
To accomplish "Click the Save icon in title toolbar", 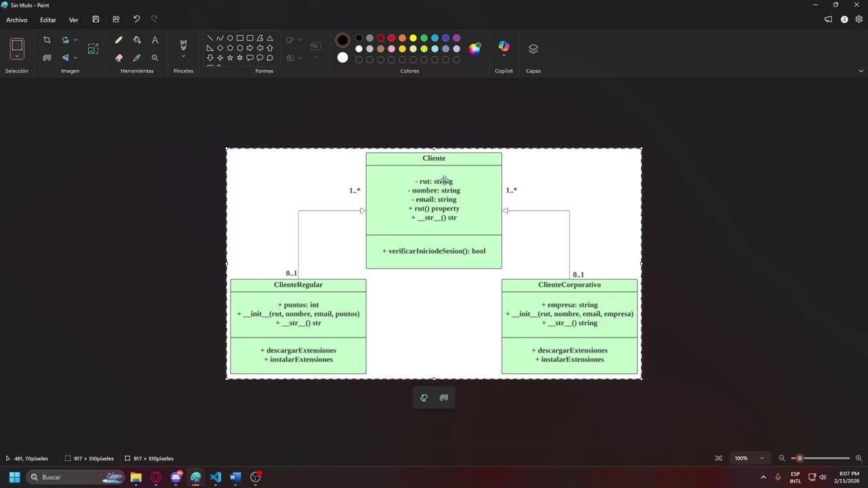I will point(96,20).
